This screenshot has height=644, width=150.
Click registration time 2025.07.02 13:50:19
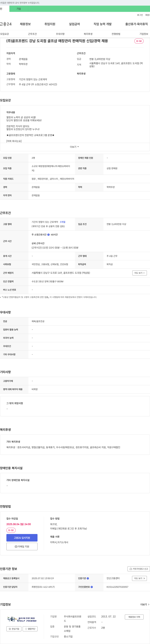click(x=42, y=578)
